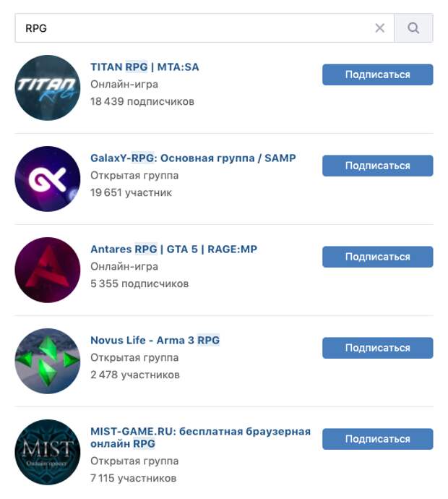Open the MIST game avatar image

pyautogui.click(x=48, y=452)
